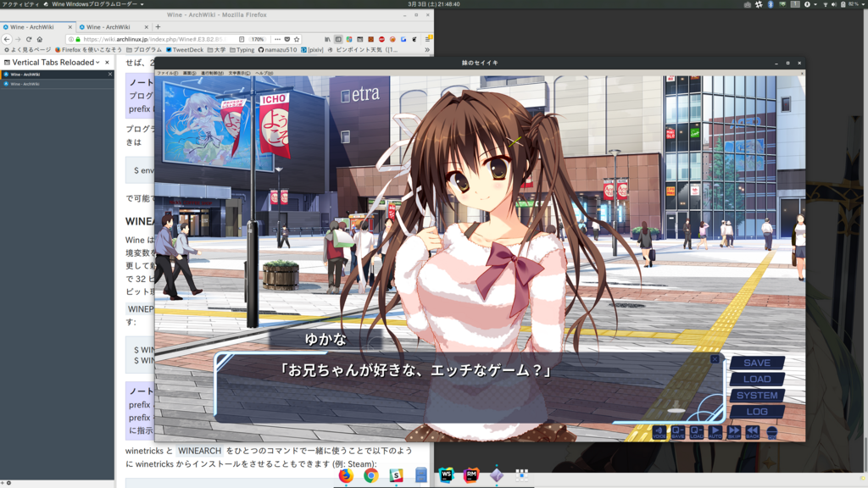Open Firefox hamburger menu
Image resolution: width=868 pixels, height=488 pixels.
(x=427, y=39)
